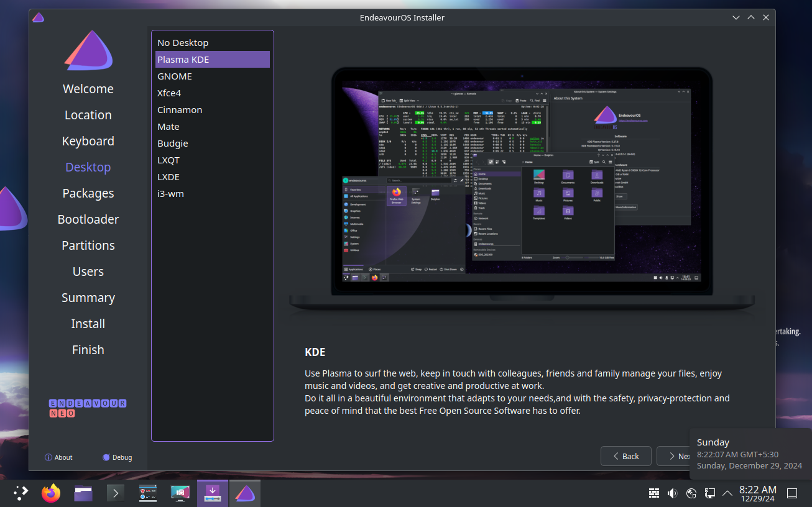Open the KDE application launcher
This screenshot has height=507, width=812.
click(21, 493)
